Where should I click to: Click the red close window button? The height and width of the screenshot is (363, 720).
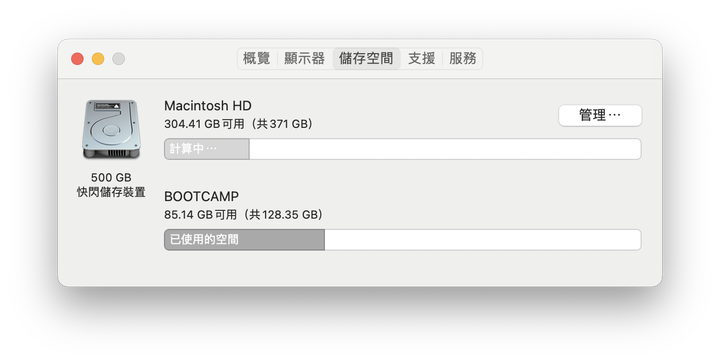pyautogui.click(x=77, y=59)
